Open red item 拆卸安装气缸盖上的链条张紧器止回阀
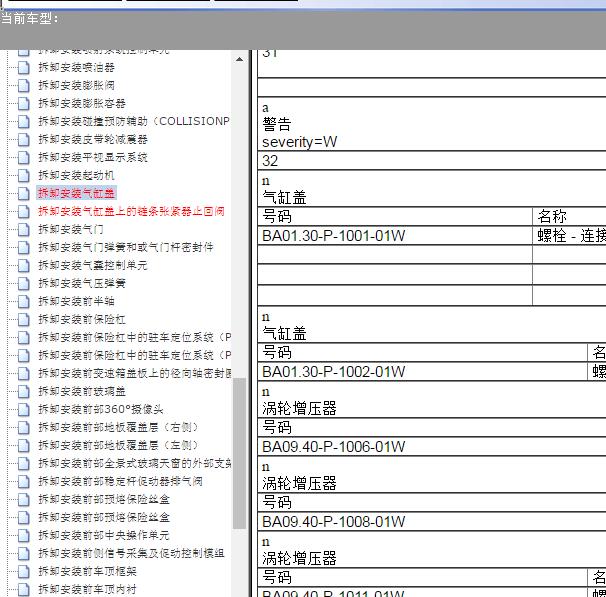Screen dimensions: 606x597 (131, 211)
